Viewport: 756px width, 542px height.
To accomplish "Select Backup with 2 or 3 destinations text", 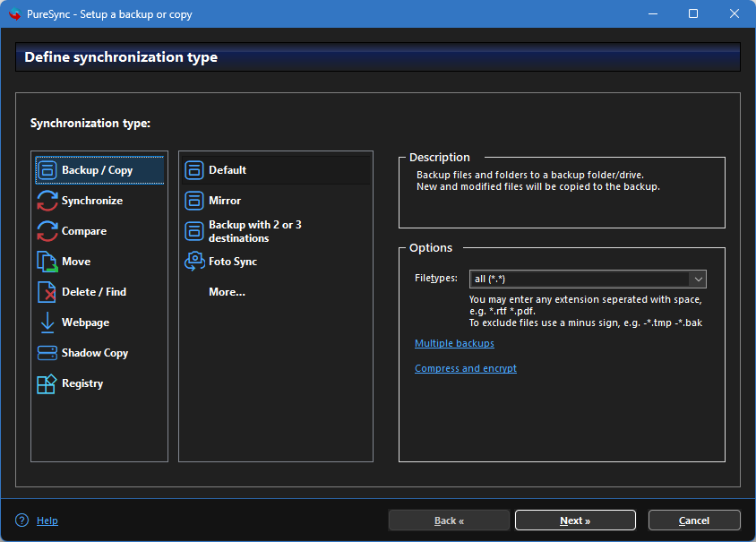I will pyautogui.click(x=255, y=231).
